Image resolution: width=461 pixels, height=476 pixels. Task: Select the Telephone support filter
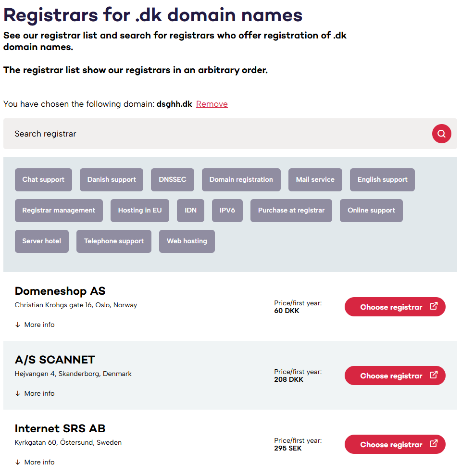pyautogui.click(x=114, y=241)
